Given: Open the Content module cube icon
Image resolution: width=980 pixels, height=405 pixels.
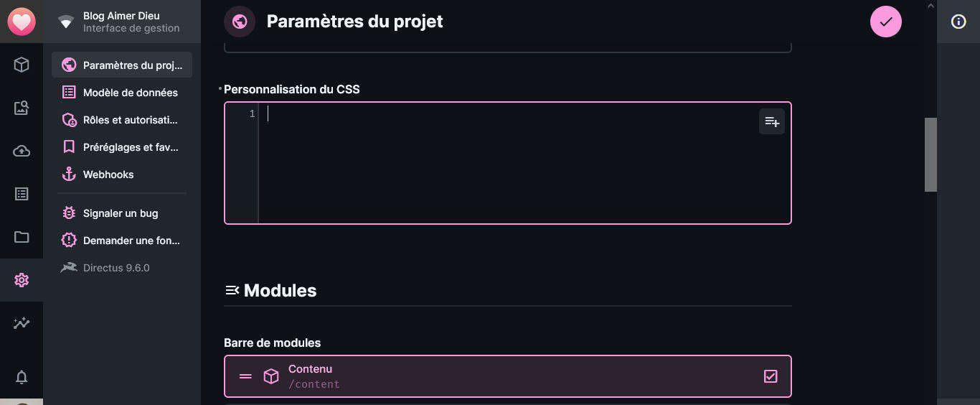Looking at the screenshot, I should coord(22,65).
